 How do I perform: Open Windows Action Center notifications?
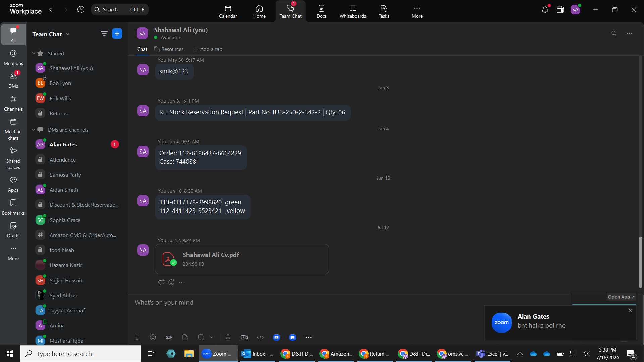(631, 354)
